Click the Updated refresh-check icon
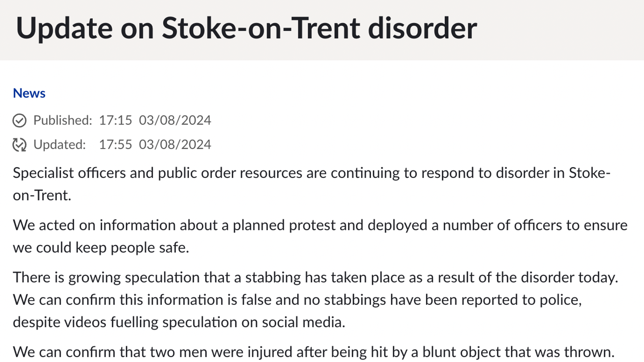The height and width of the screenshot is (362, 644). (x=19, y=145)
